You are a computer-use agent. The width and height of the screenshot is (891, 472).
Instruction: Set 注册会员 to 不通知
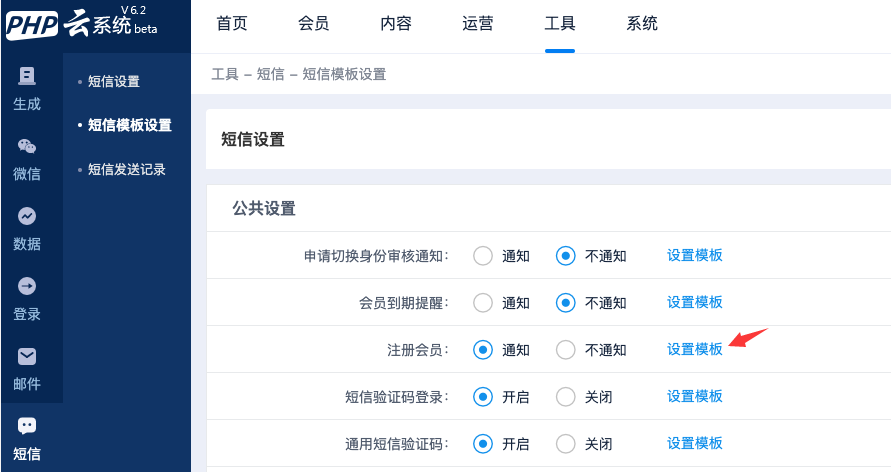(566, 349)
